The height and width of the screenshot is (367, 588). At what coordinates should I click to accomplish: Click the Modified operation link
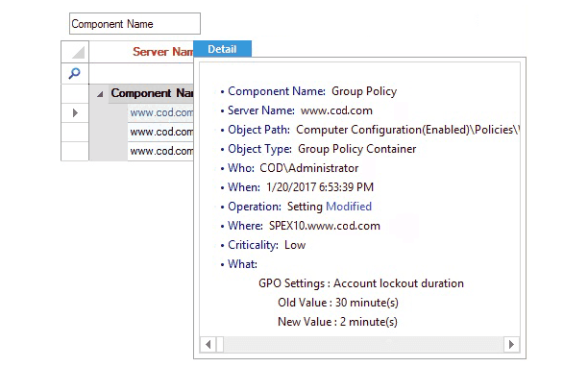click(x=349, y=207)
